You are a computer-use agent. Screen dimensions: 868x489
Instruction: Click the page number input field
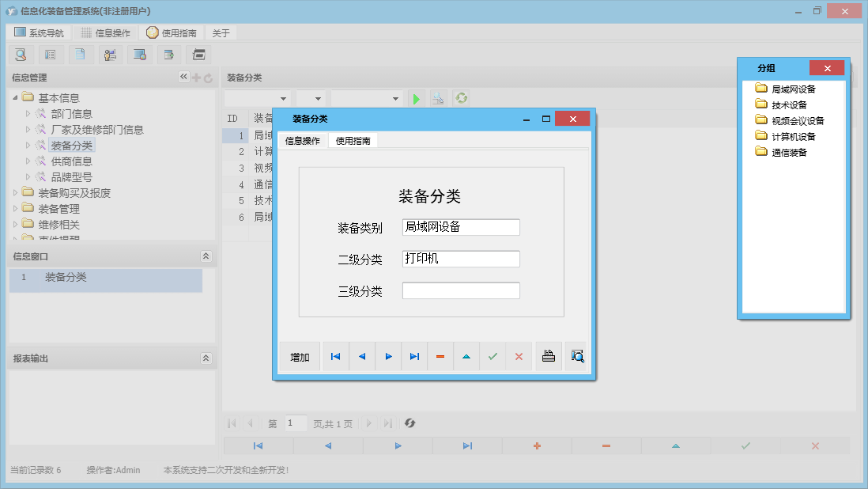coord(296,423)
